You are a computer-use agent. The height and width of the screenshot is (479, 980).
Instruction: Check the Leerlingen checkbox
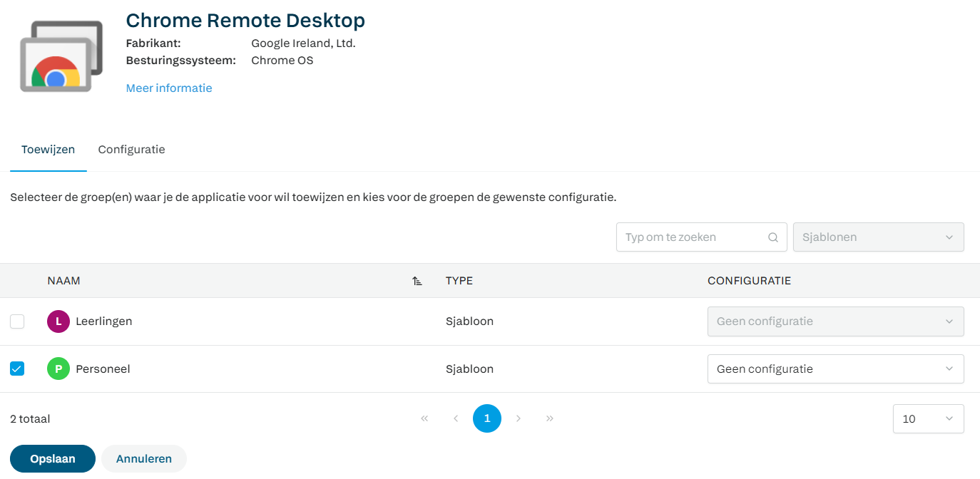(x=17, y=321)
